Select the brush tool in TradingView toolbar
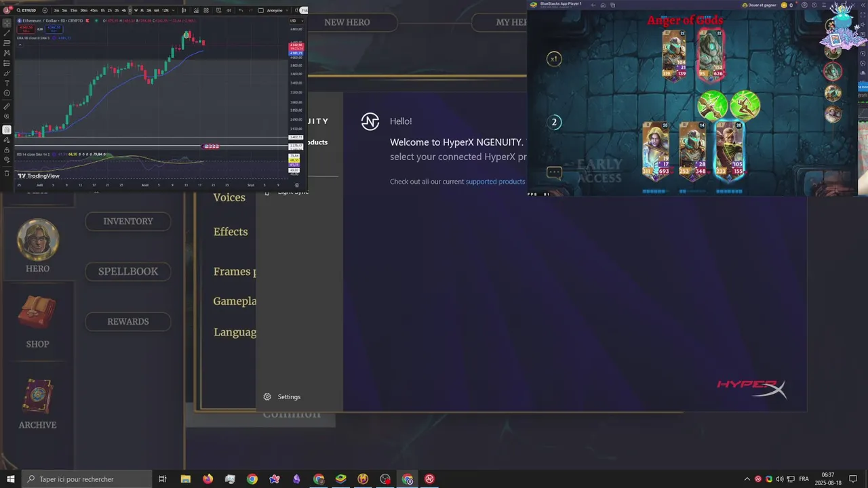Viewport: 868px width, 488px height. pyautogui.click(x=7, y=73)
